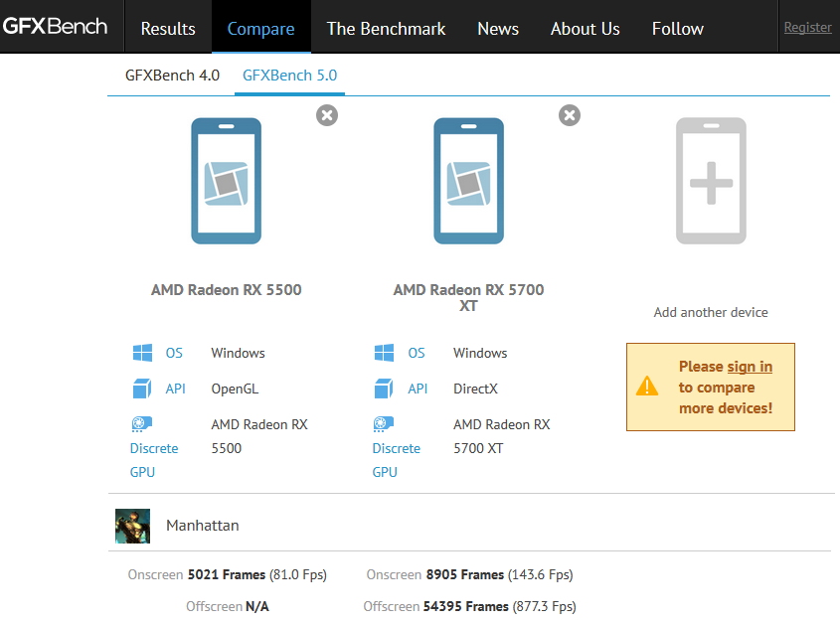Open The Benchmark menu
Screen dimensions: 840x624
pyautogui.click(x=386, y=29)
